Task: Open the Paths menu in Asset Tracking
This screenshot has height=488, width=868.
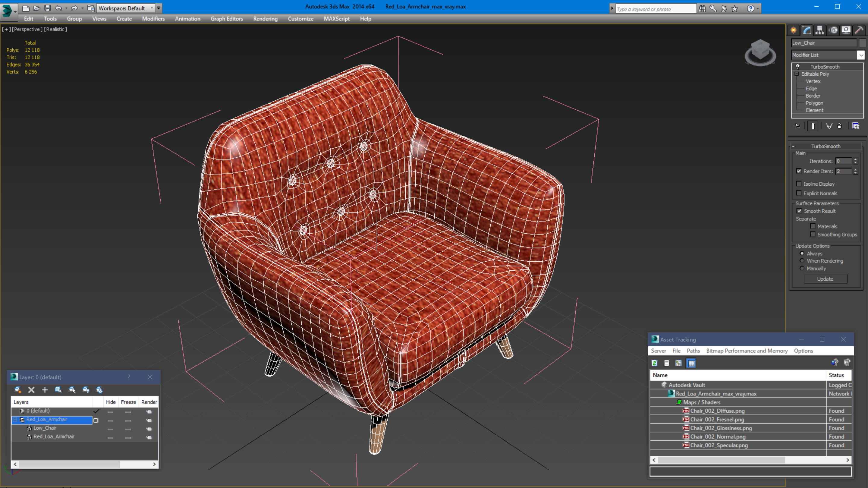Action: tap(693, 351)
